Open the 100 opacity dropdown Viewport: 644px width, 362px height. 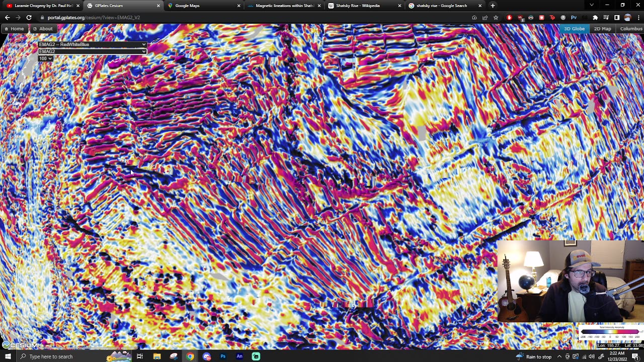[45, 58]
